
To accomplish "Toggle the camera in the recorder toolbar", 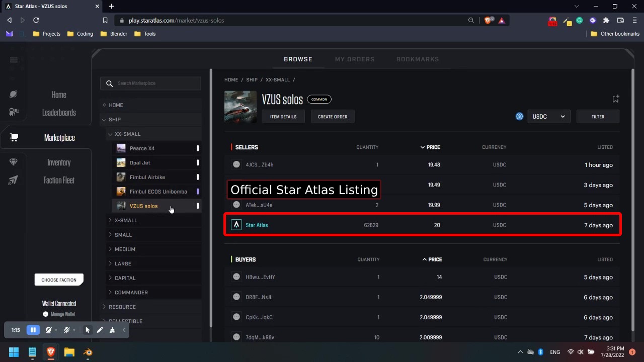I will click(x=48, y=330).
